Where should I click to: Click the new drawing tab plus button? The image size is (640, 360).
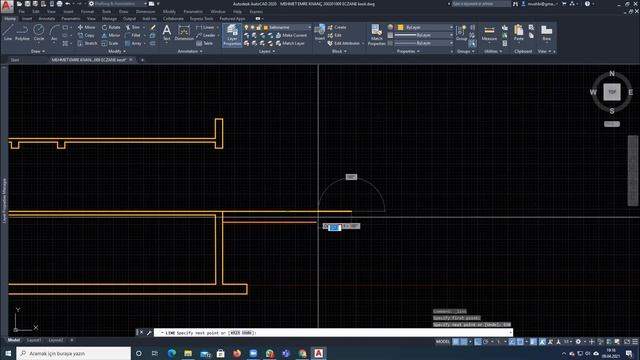(x=142, y=60)
